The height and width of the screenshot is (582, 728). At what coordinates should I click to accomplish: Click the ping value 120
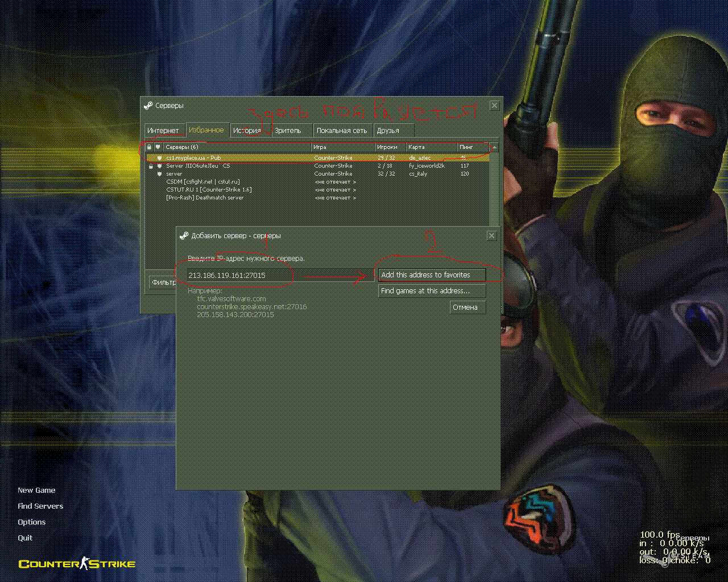click(x=465, y=174)
